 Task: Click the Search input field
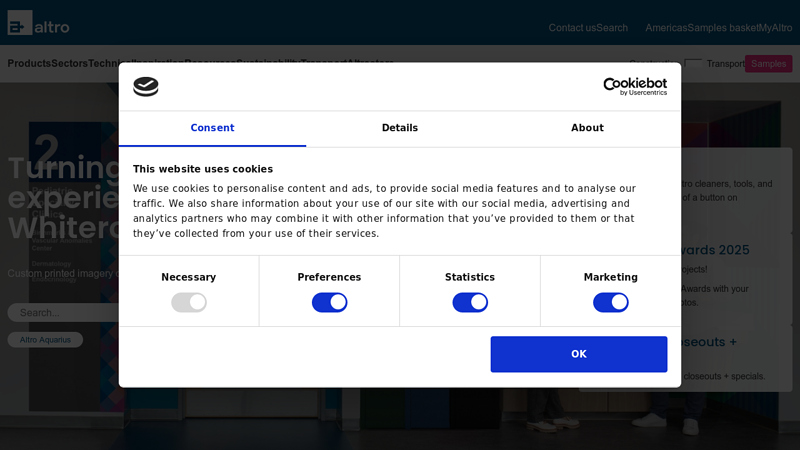point(63,313)
